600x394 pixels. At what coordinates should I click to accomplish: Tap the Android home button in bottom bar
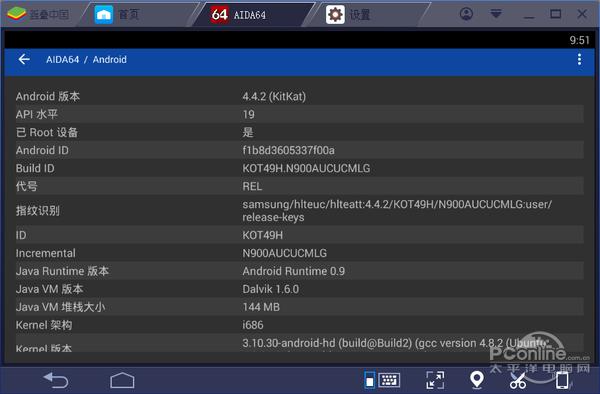coord(122,380)
